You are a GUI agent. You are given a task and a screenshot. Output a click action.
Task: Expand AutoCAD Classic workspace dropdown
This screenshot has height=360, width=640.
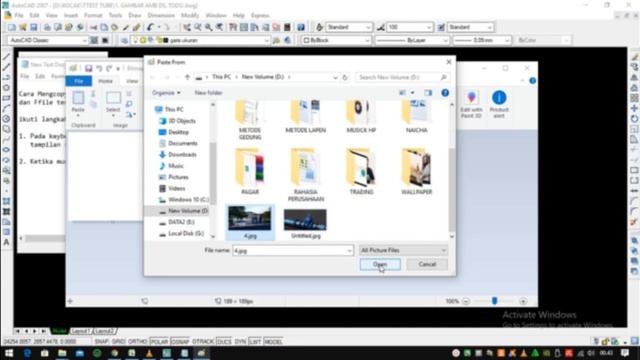click(84, 40)
